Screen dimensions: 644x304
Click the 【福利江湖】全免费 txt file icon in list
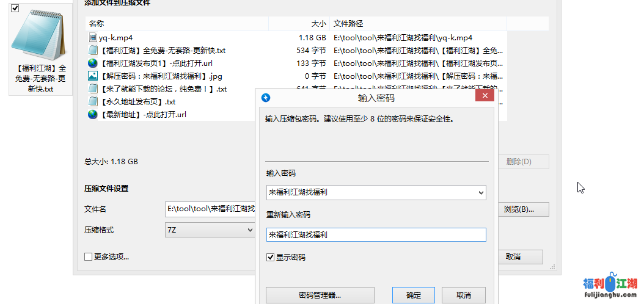93,51
